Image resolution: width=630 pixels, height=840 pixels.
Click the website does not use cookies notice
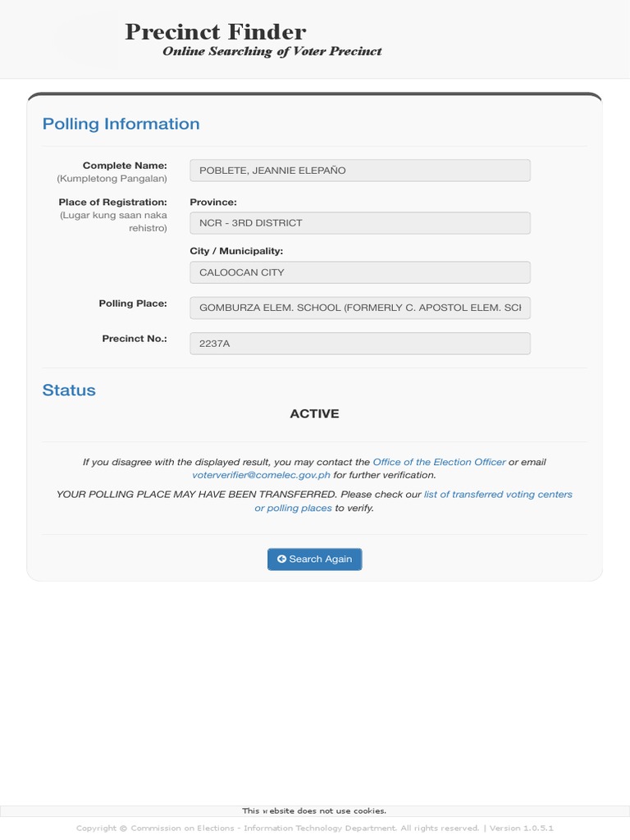click(x=314, y=810)
